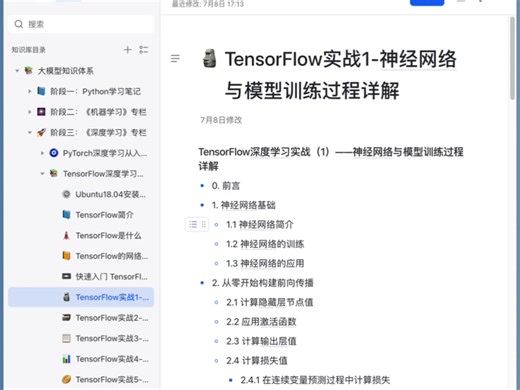Click icon beside TensorFlow实战2

pos(66,318)
